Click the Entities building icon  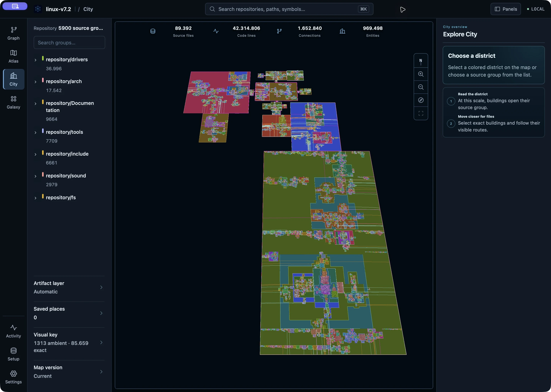coord(342,31)
